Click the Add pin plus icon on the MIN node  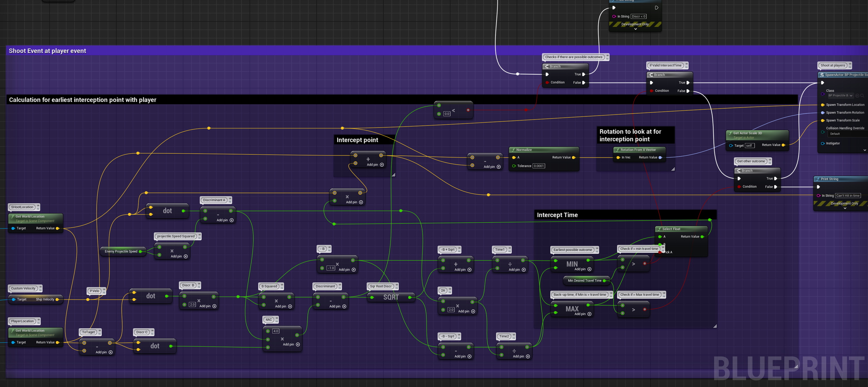click(x=589, y=269)
